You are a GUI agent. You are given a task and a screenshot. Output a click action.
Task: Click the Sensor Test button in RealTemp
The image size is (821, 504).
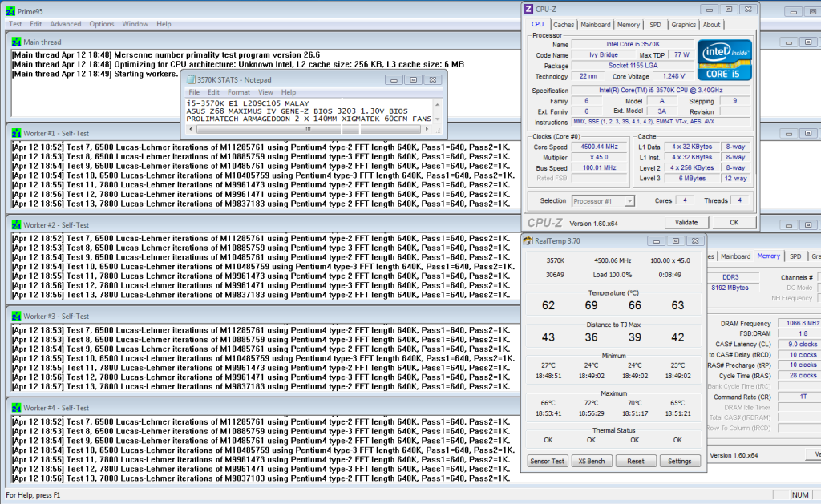pyautogui.click(x=547, y=461)
